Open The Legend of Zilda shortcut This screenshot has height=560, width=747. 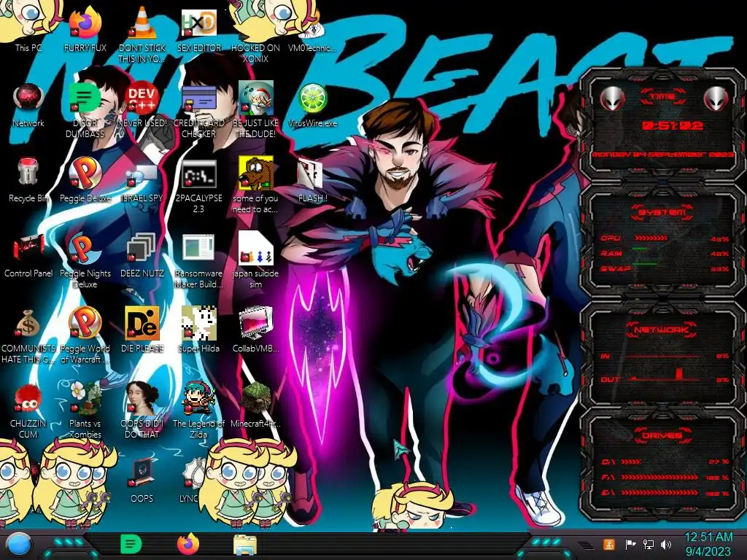coord(198,411)
